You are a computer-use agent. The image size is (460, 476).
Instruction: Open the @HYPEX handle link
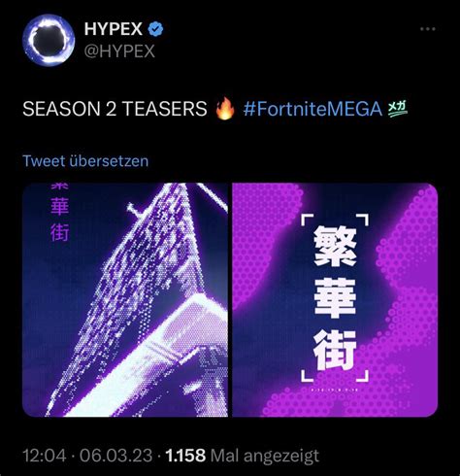pyautogui.click(x=119, y=51)
